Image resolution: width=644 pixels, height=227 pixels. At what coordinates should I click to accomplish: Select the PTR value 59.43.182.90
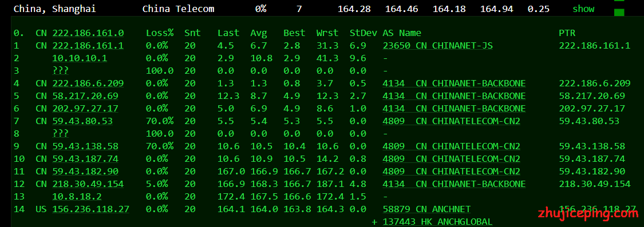(x=592, y=171)
